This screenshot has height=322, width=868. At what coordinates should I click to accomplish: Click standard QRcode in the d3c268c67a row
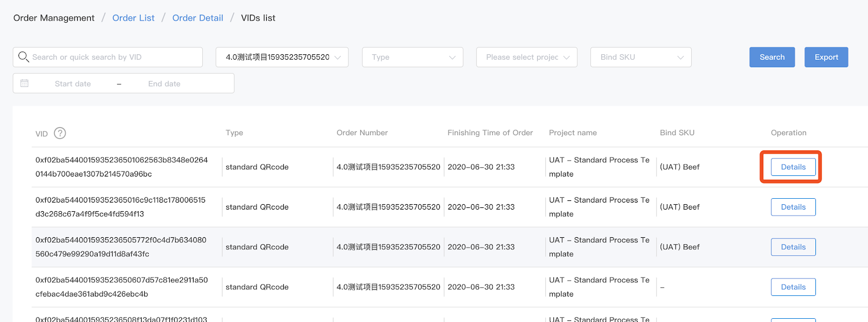257,207
